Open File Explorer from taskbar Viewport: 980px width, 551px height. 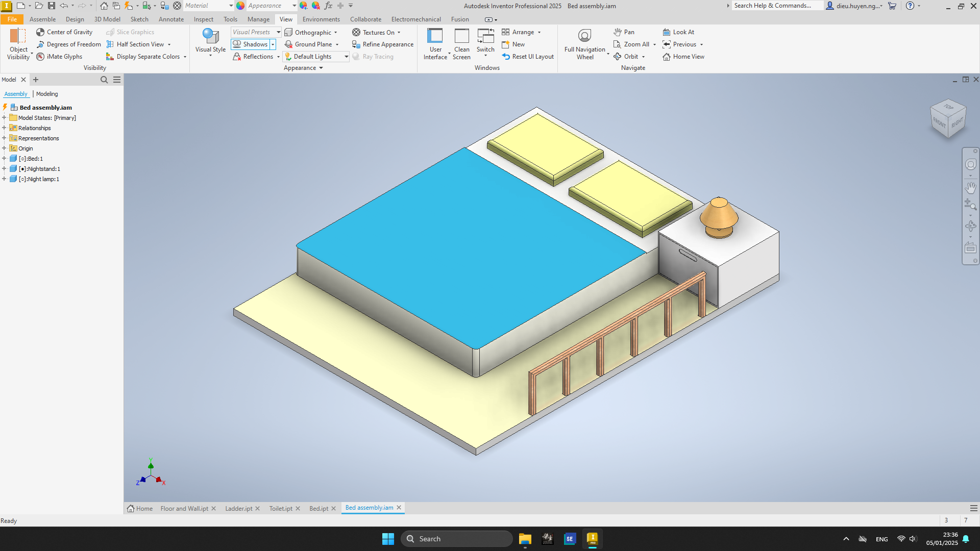(525, 539)
